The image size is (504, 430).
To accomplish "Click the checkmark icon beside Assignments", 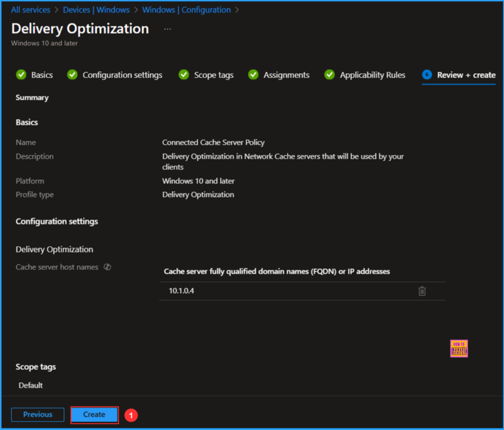I will pyautogui.click(x=253, y=74).
